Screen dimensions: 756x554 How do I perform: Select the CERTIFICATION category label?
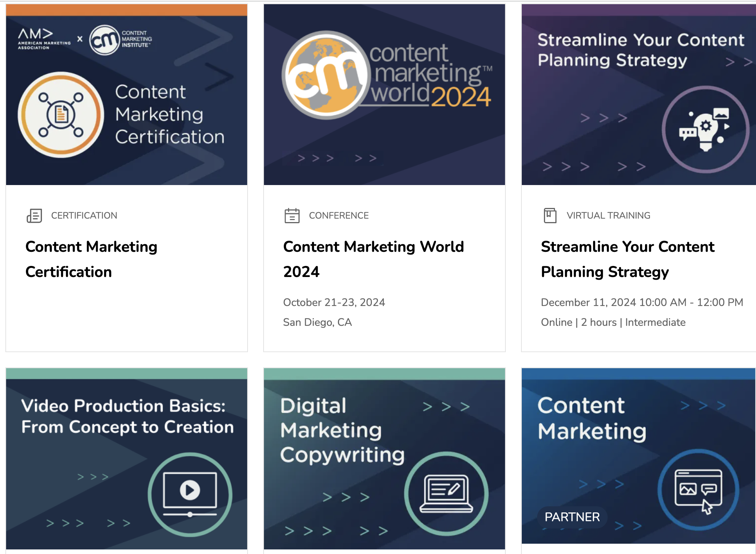[x=84, y=216]
